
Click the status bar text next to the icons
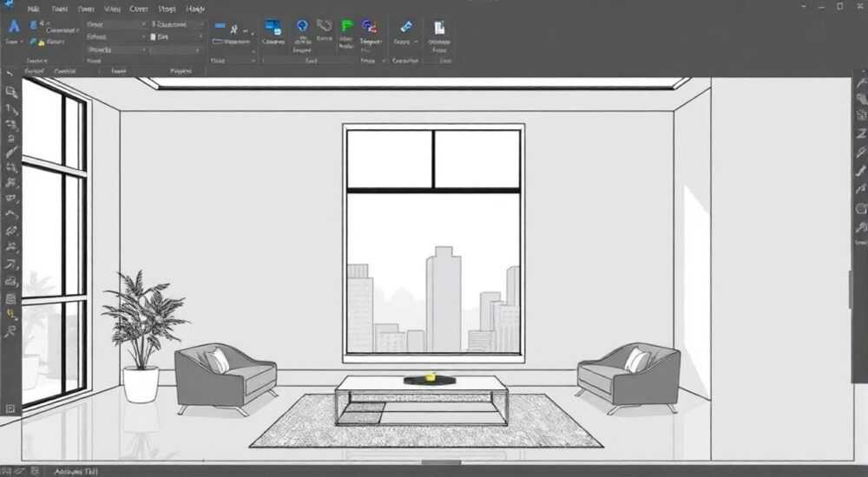coord(76,472)
